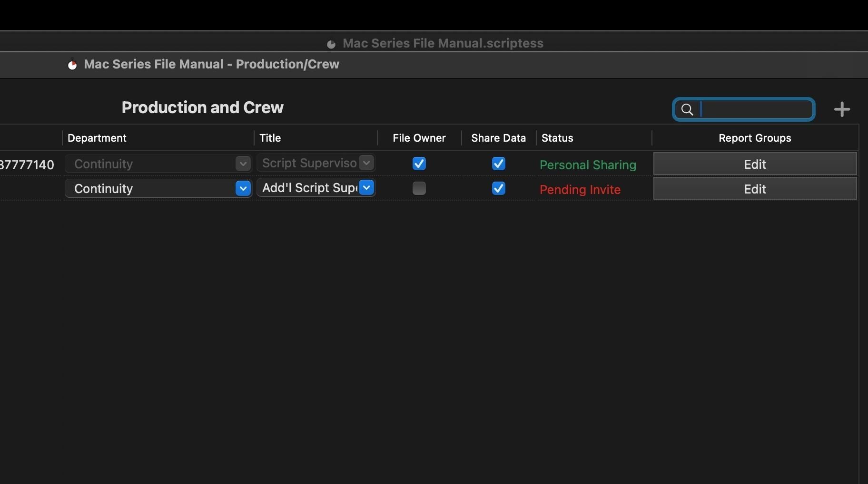
Task: Sort by Department column header
Action: click(x=97, y=138)
